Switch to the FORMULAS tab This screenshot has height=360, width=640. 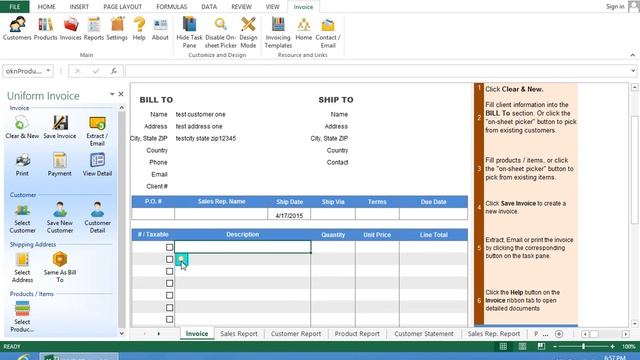[172, 7]
